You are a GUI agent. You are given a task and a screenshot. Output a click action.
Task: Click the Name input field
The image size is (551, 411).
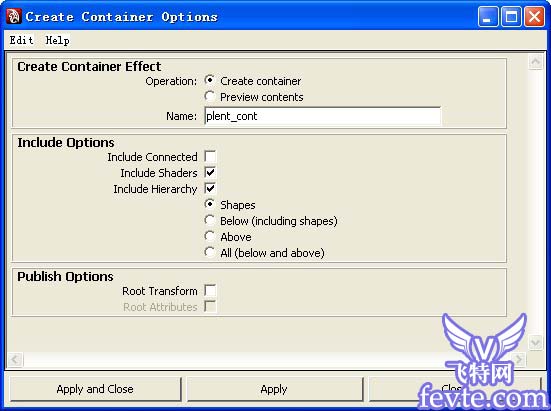(x=322, y=116)
